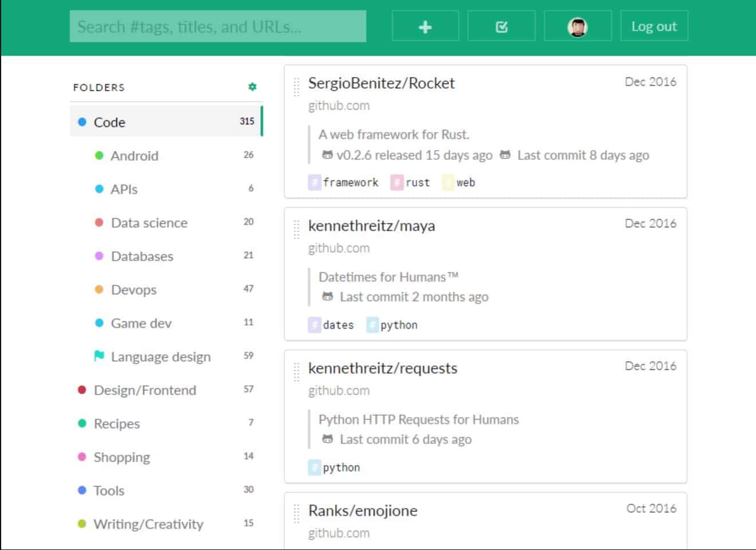Filter by the rust tag
The width and height of the screenshot is (756, 550).
click(x=411, y=182)
